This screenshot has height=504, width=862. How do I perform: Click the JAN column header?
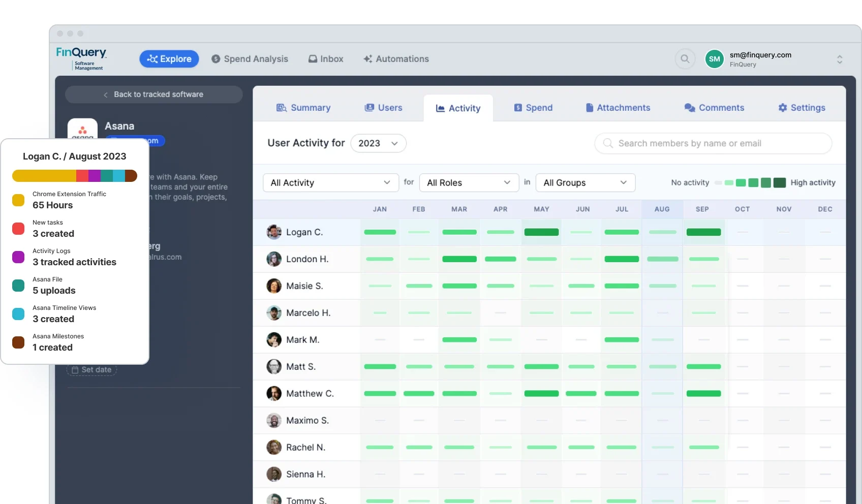380,209
